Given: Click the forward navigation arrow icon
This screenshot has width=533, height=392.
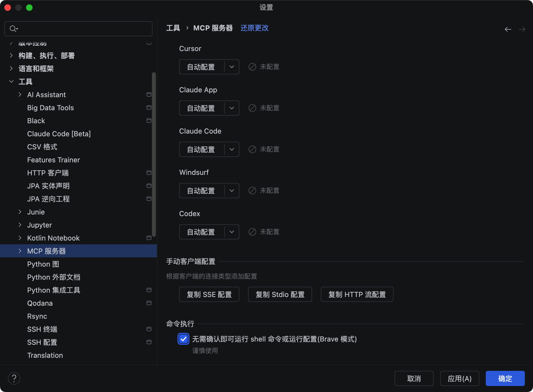Looking at the screenshot, I should coord(522,29).
